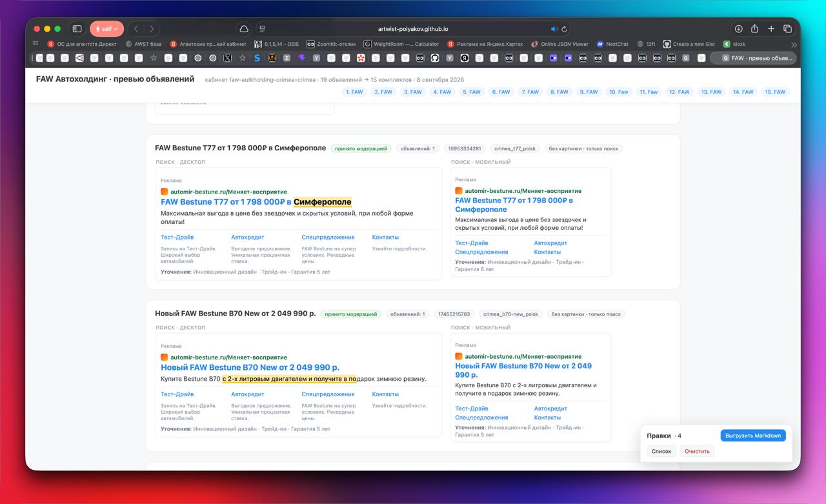This screenshot has width=826, height=504.
Task: Toggle the Safari sidebar icon
Action: coord(77,29)
